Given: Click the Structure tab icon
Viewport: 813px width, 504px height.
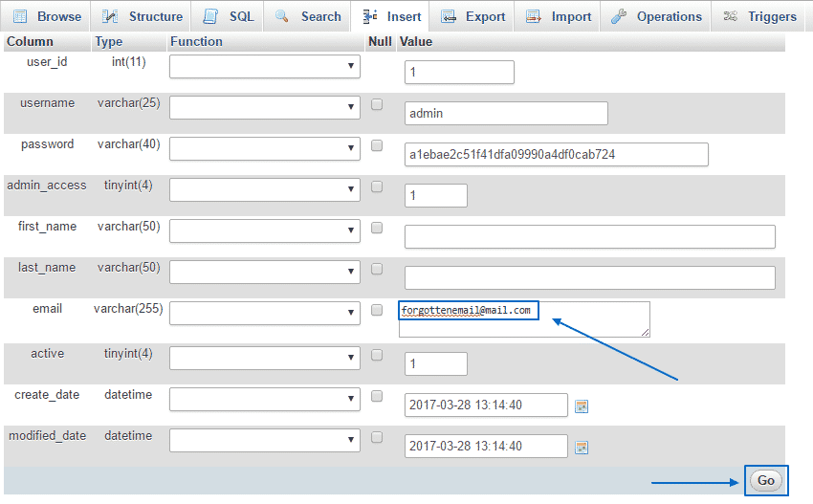Looking at the screenshot, I should [x=110, y=16].
